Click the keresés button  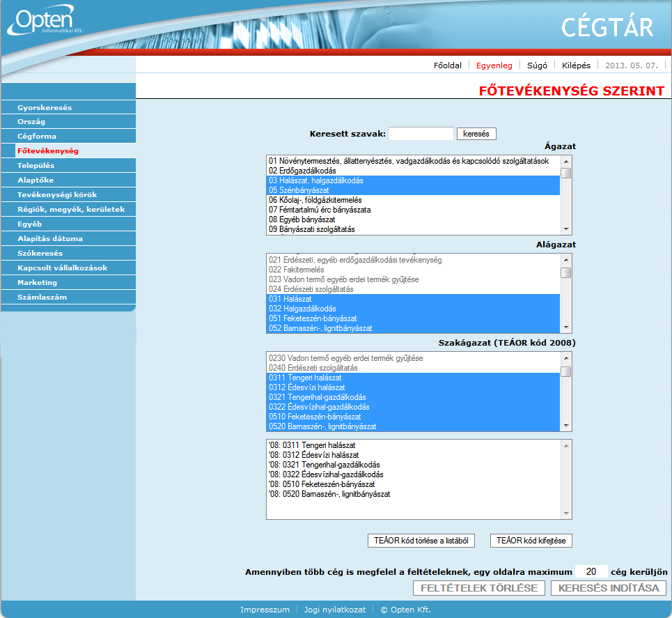(x=476, y=133)
